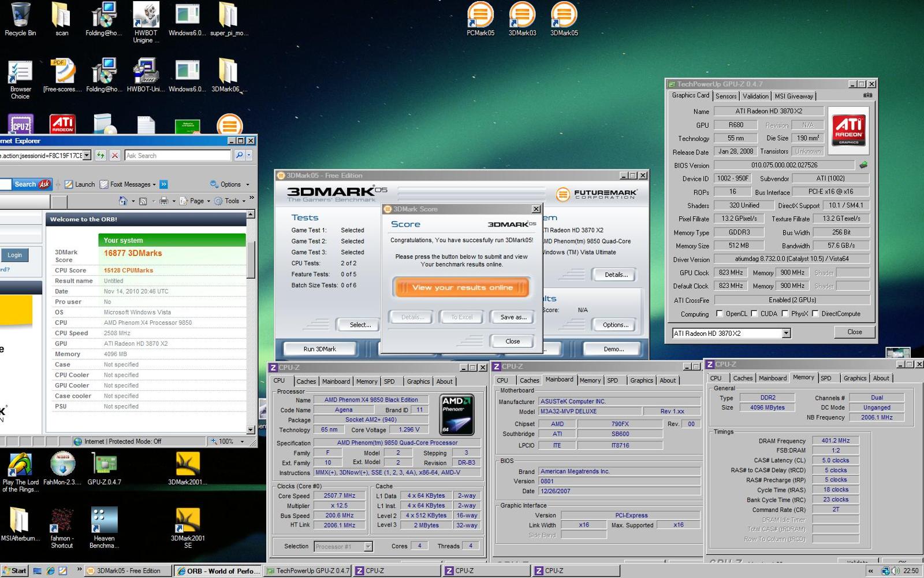924x578 pixels.
Task: Enable the PhysX checkbox in GPU-Z
Action: [785, 314]
